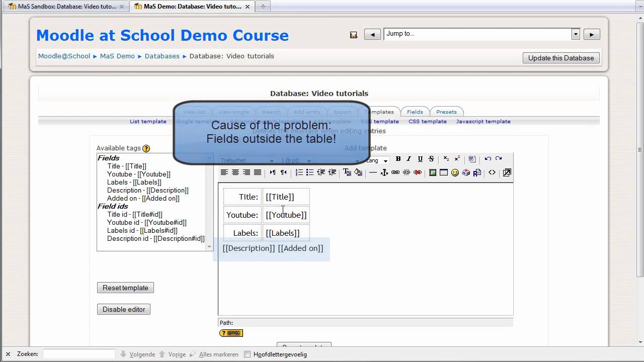Remove link with the broken chain icon

(407, 172)
